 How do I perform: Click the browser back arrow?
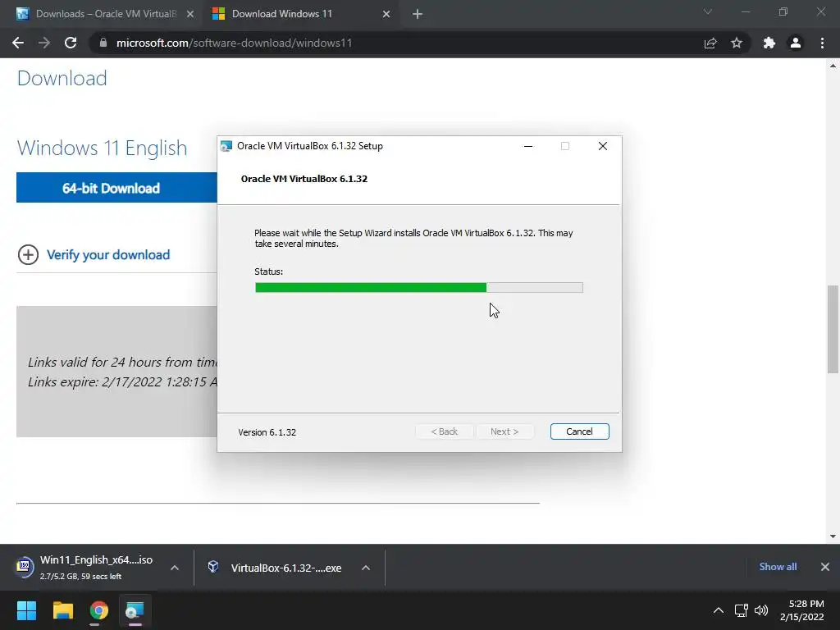18,43
